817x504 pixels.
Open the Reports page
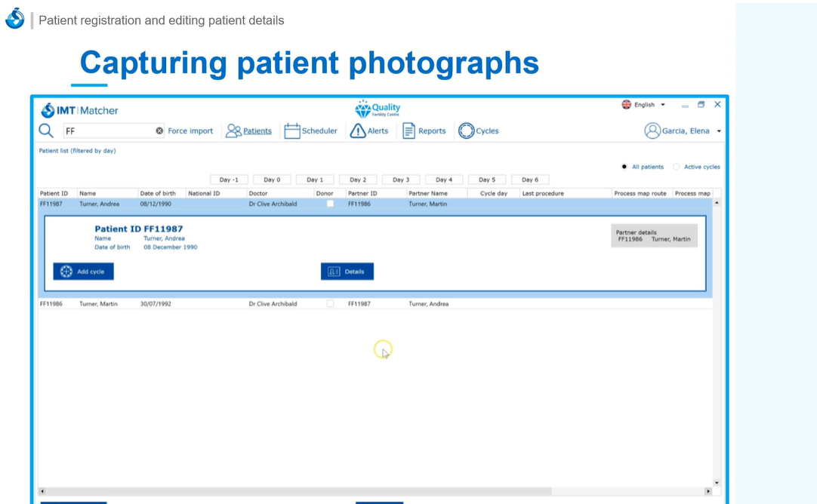pyautogui.click(x=424, y=131)
